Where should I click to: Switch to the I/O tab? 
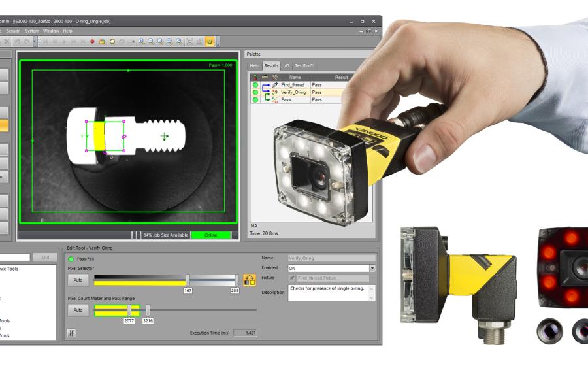[x=286, y=65]
